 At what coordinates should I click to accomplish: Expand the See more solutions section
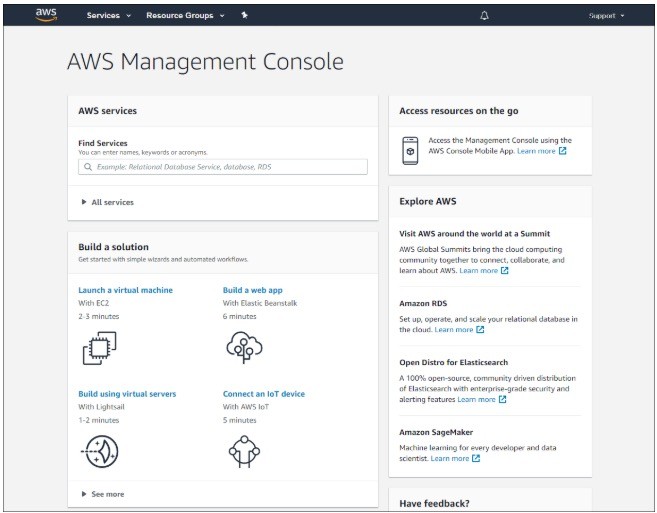(103, 494)
